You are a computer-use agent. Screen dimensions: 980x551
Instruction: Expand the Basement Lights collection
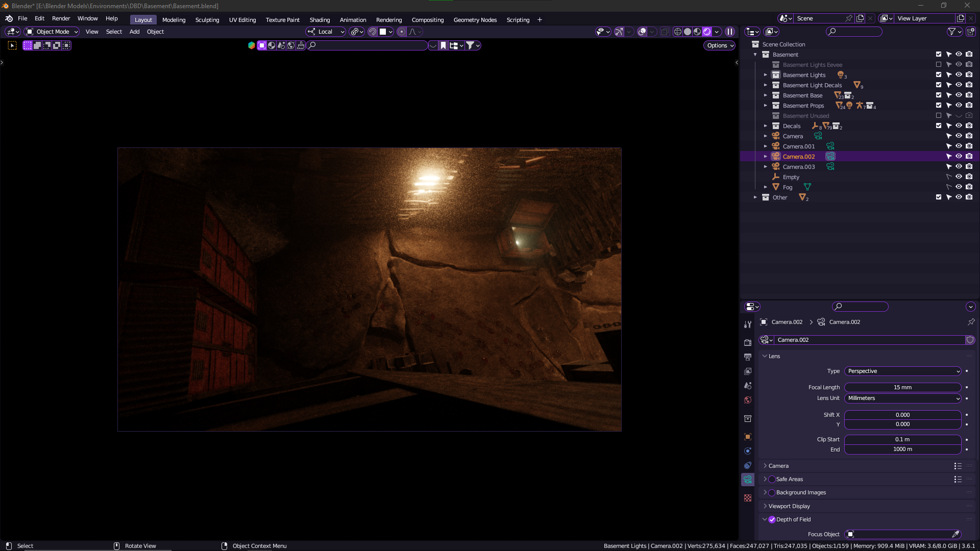point(765,75)
